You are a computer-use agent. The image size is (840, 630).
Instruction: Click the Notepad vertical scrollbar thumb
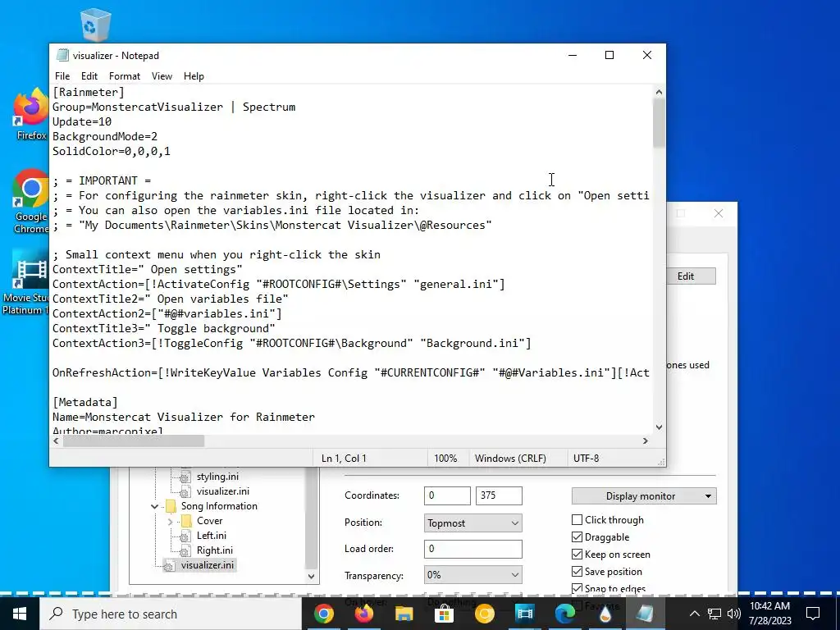click(x=659, y=123)
